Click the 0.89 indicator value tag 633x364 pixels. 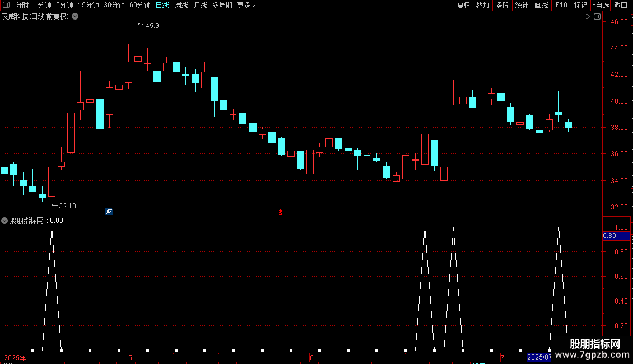(616, 236)
